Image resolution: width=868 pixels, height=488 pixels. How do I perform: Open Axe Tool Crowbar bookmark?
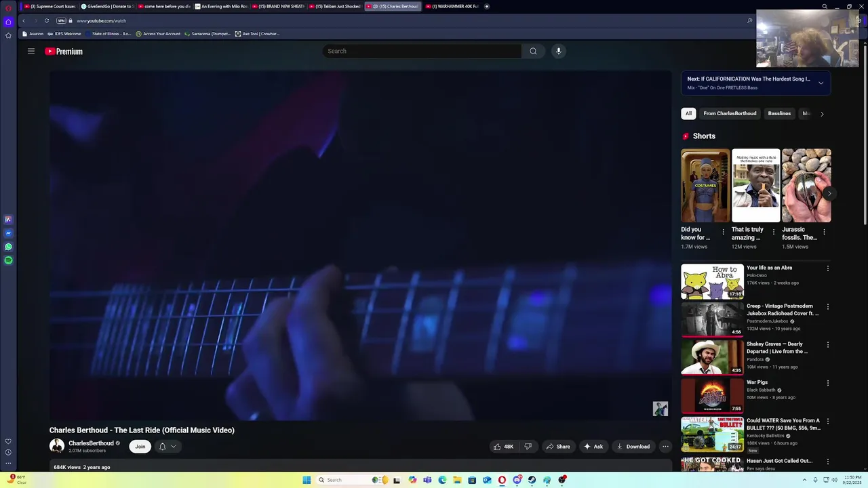pos(257,34)
